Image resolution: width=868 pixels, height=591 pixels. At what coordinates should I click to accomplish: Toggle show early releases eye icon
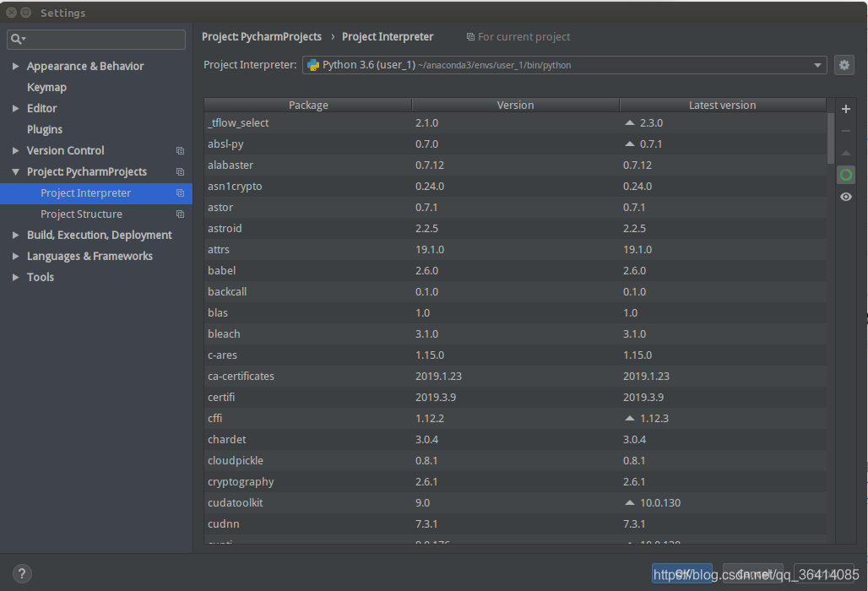pos(845,197)
